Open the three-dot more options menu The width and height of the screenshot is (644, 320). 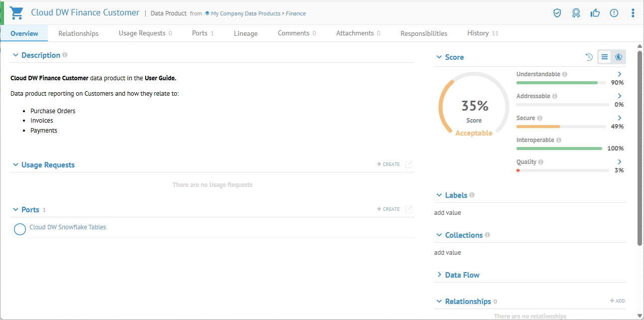coord(633,13)
